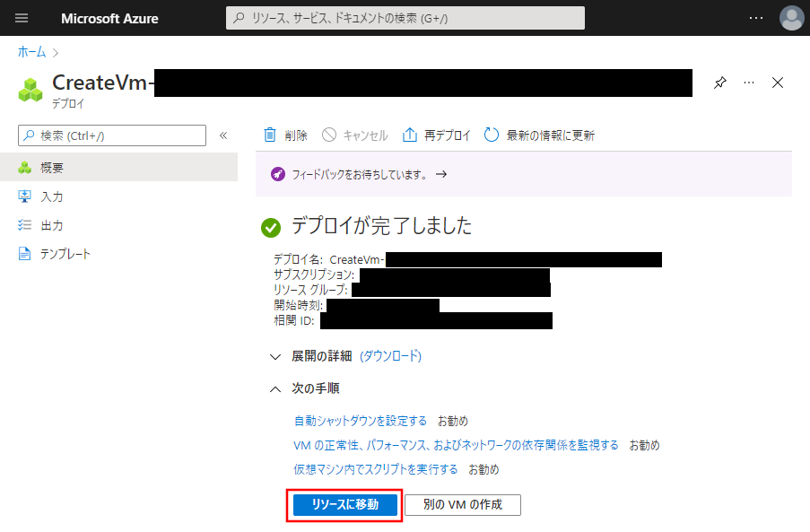Close the deployment blade
This screenshot has height=532, width=810.
778,83
